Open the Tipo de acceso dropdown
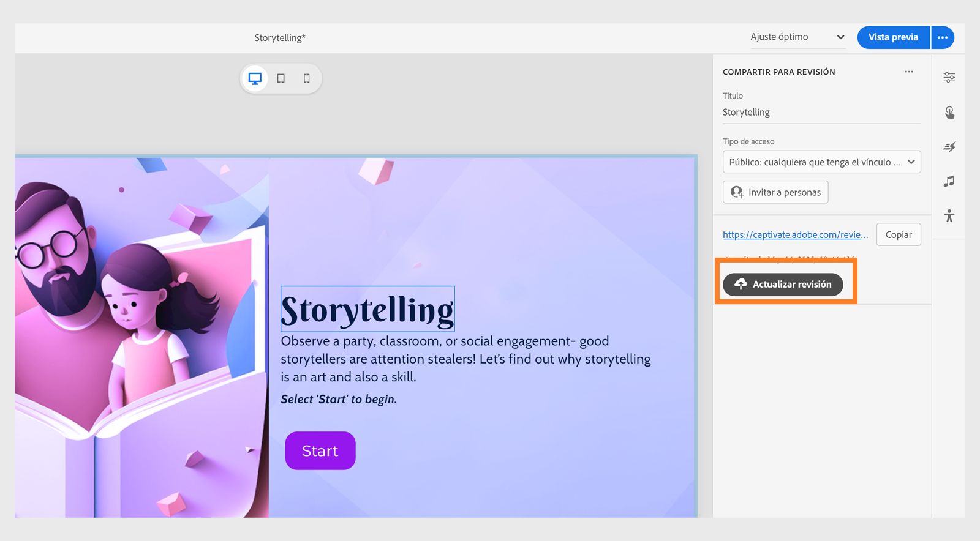 pyautogui.click(x=821, y=162)
